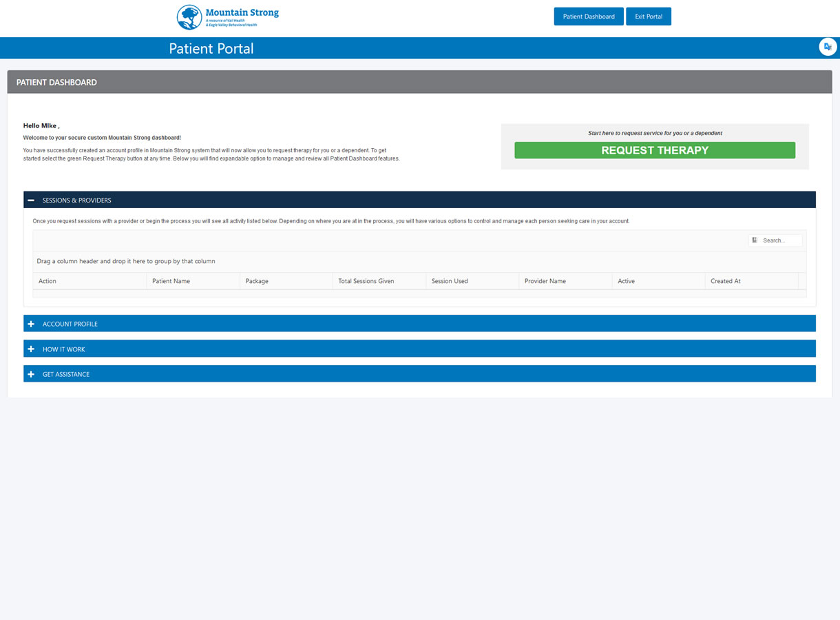Click the plus icon beside Get Assistance
The image size is (840, 620).
coord(31,374)
